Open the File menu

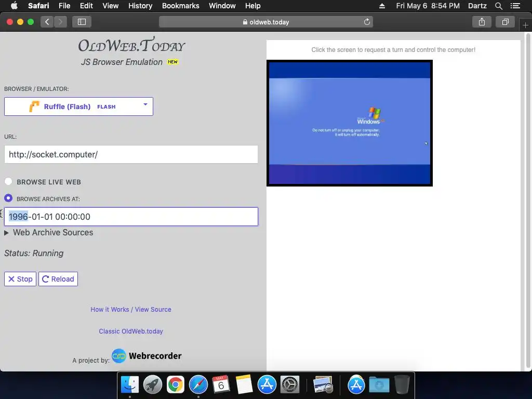[64, 6]
